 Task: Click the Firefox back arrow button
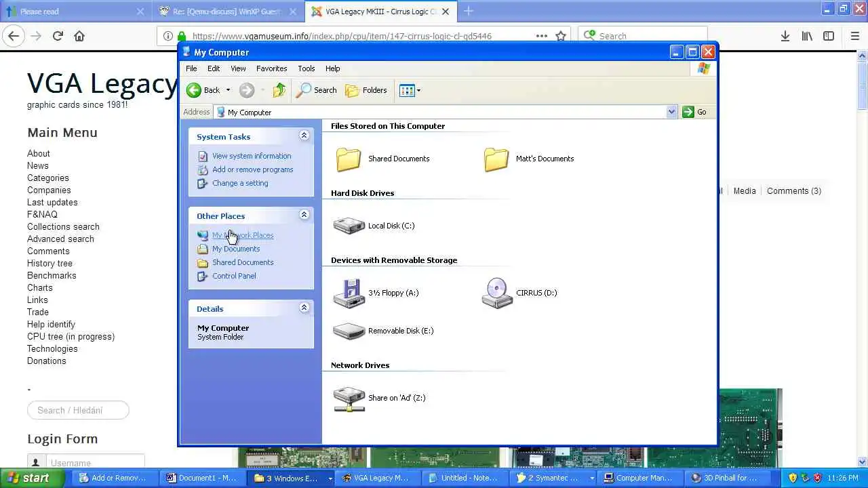pos(14,36)
